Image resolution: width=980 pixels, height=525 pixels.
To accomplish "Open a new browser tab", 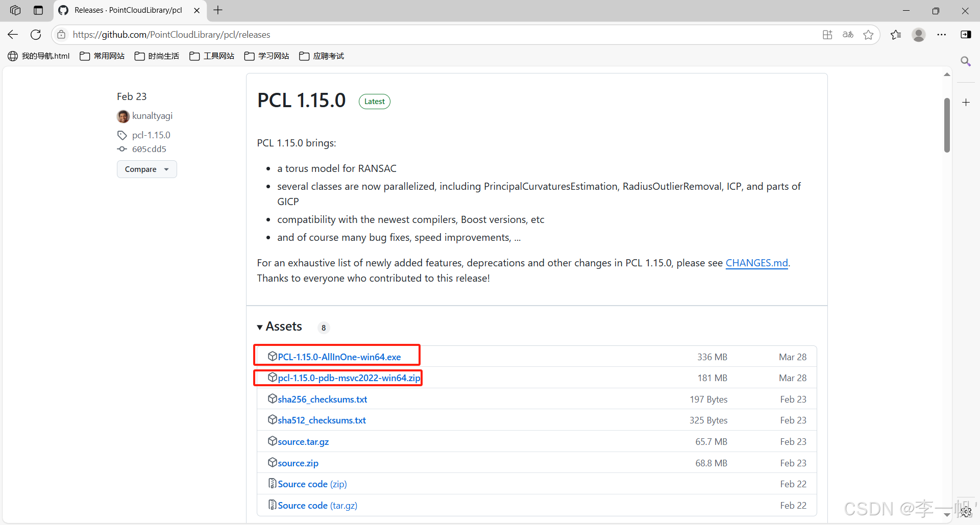I will [218, 10].
